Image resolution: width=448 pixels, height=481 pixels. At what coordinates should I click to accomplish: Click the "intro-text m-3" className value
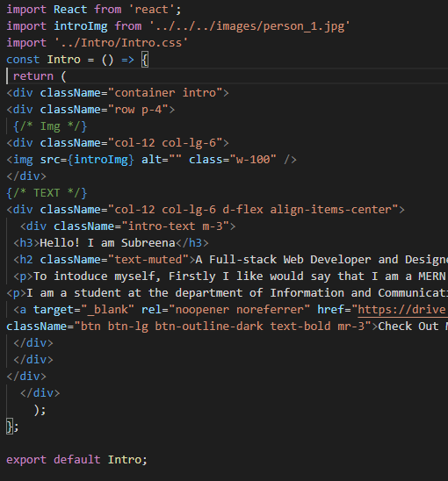[x=176, y=226]
